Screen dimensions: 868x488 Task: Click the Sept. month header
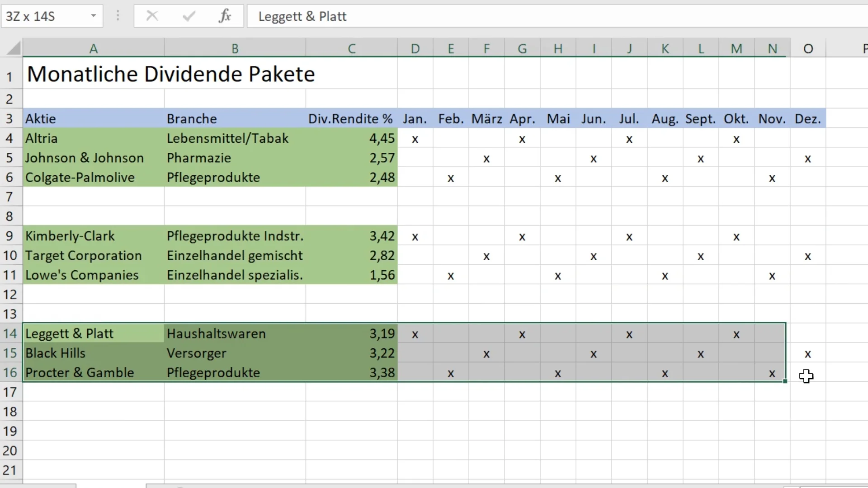[x=701, y=119]
